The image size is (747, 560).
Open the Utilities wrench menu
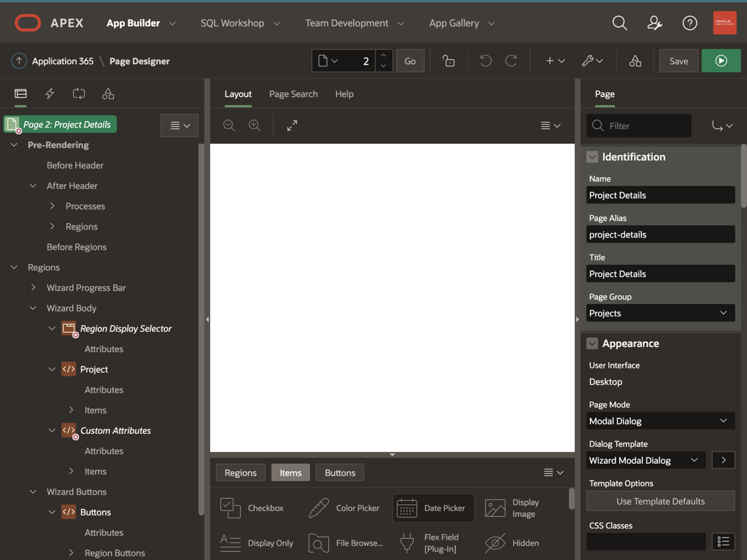pyautogui.click(x=592, y=61)
